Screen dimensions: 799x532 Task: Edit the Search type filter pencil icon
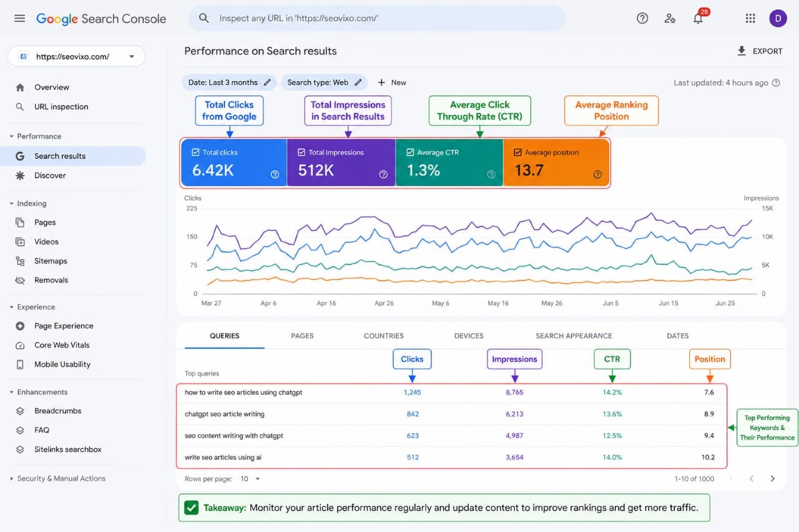point(358,82)
